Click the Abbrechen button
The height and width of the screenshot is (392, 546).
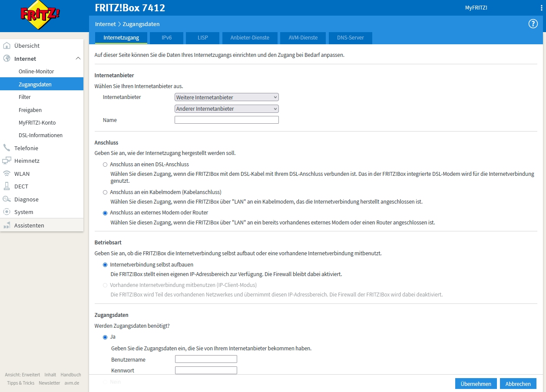[x=518, y=384]
